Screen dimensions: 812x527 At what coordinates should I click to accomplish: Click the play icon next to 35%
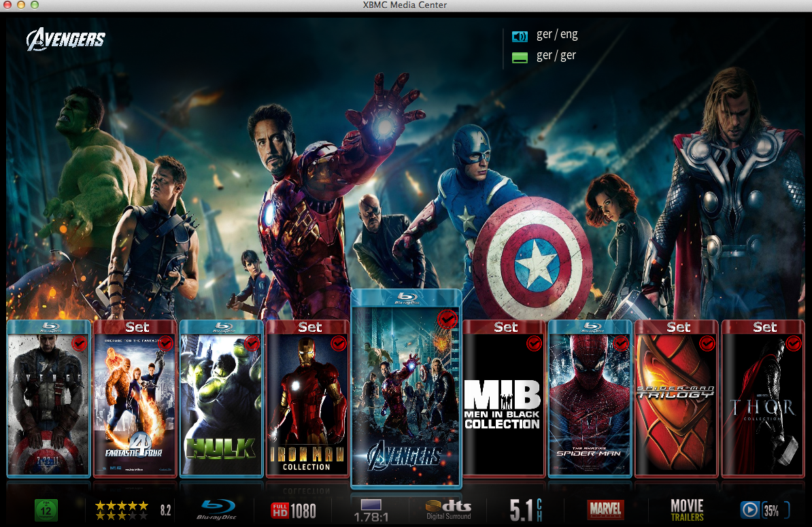[749, 511]
